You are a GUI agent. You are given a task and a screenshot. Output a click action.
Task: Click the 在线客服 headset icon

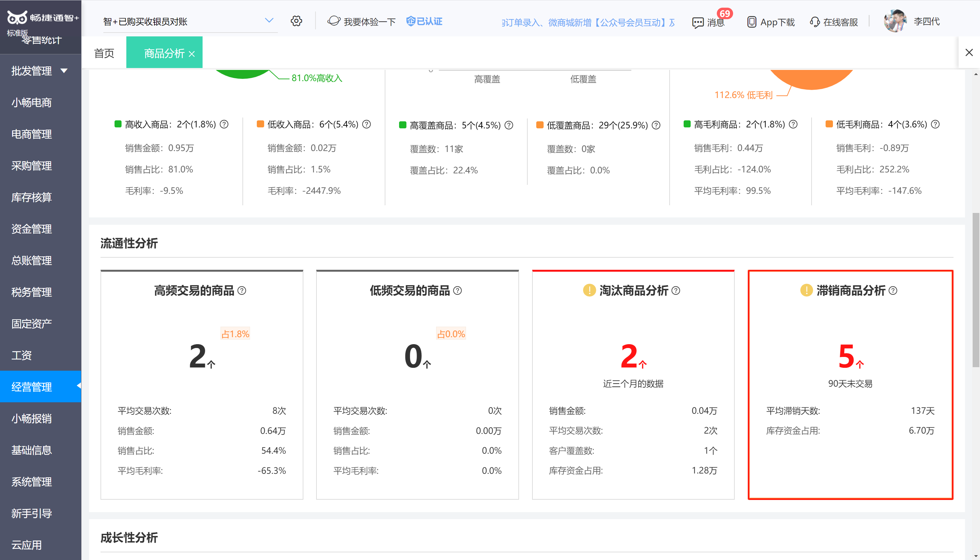[x=814, y=22]
